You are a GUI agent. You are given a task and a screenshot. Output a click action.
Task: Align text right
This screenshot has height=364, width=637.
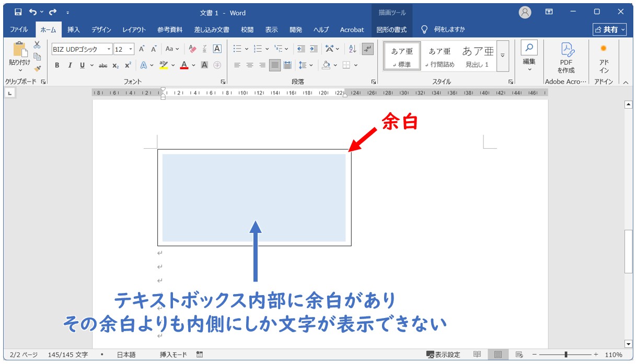(262, 65)
